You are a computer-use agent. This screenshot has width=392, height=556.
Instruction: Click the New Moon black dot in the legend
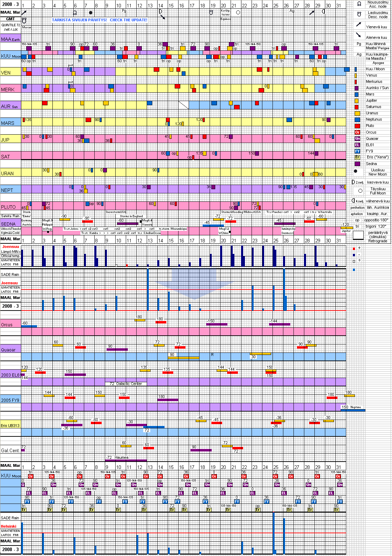pyautogui.click(x=356, y=171)
